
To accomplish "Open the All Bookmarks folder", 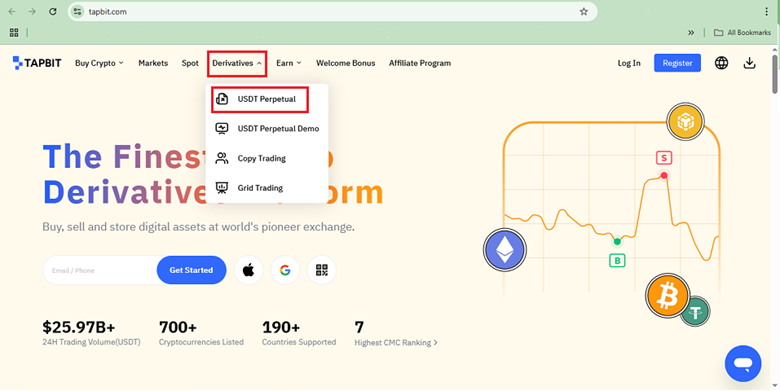I will click(x=742, y=32).
